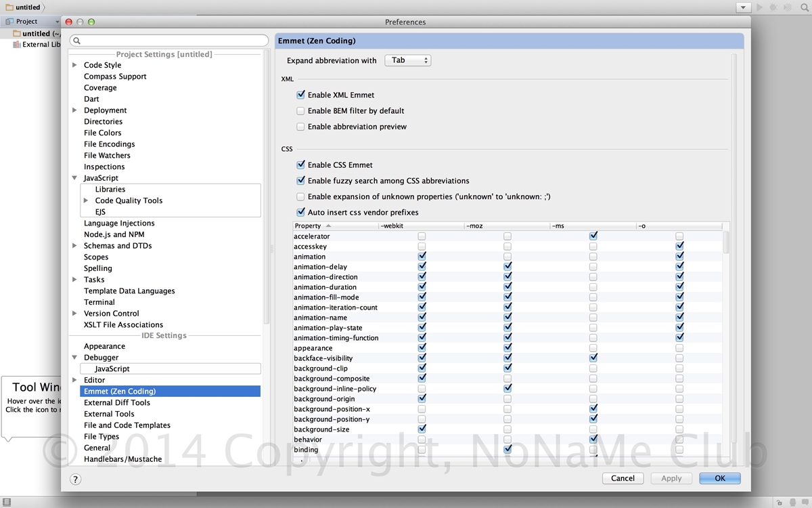Expand the Code Quality Tools node
This screenshot has height=508, width=812.
[86, 200]
